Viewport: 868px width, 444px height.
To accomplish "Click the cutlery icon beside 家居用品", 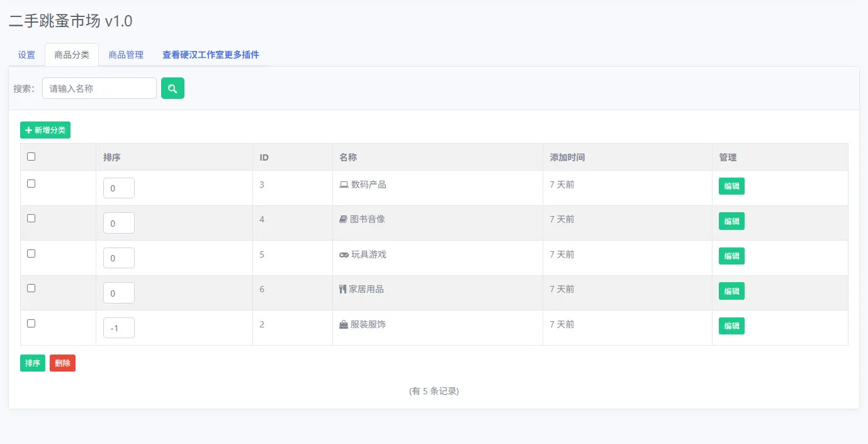I will click(x=342, y=289).
